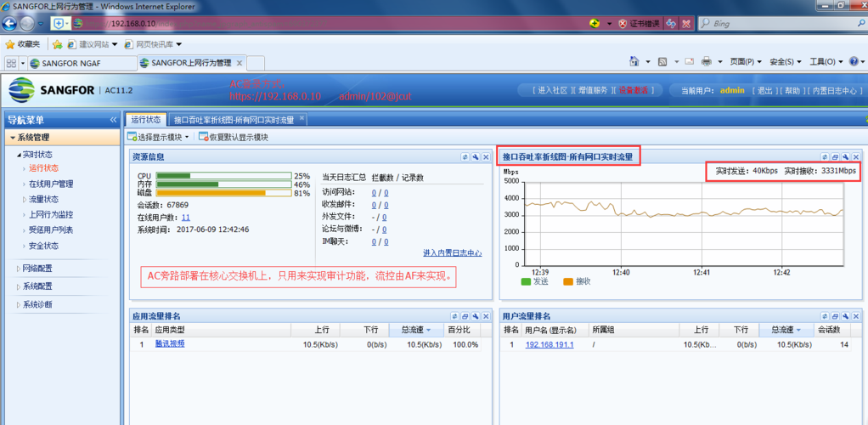Close the 接口吞吐率折线图 chart panel
Viewport: 868px width, 425px height.
pos(856,157)
